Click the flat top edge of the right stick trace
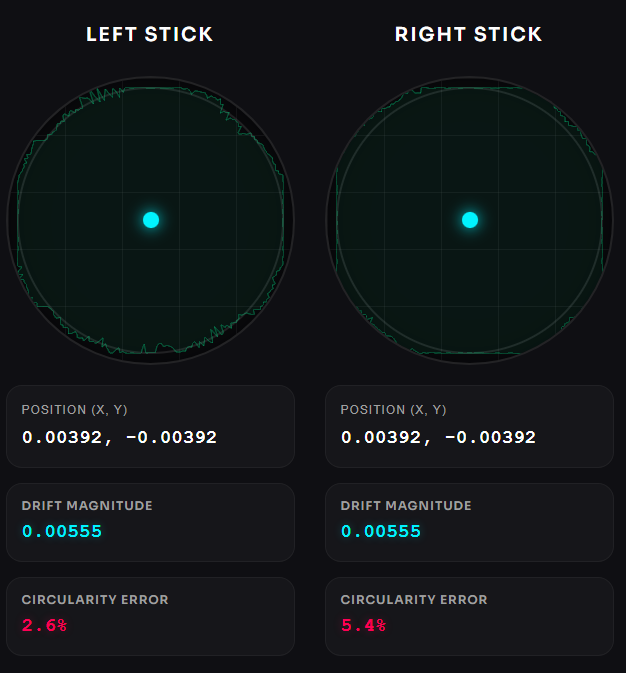This screenshot has height=673, width=626. [470, 88]
